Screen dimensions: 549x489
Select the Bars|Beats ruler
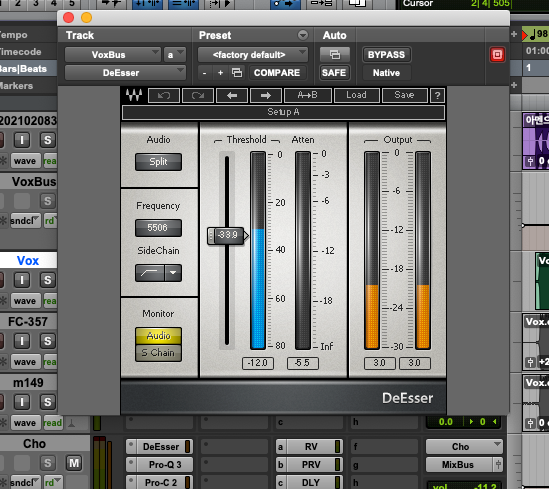click(28, 69)
